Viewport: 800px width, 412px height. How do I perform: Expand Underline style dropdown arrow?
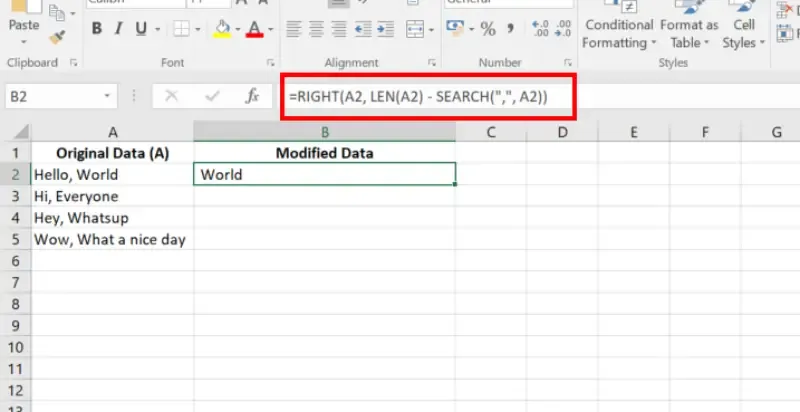coord(157,29)
